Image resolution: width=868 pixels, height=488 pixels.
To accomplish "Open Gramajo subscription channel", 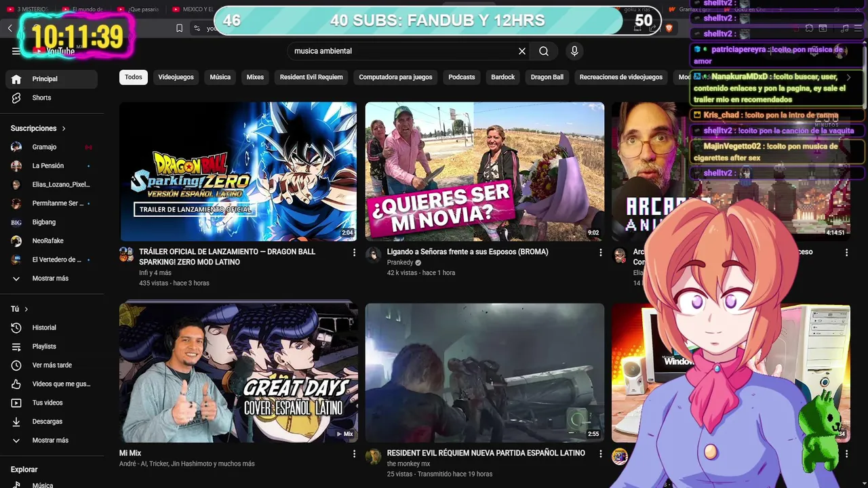I will (x=52, y=147).
